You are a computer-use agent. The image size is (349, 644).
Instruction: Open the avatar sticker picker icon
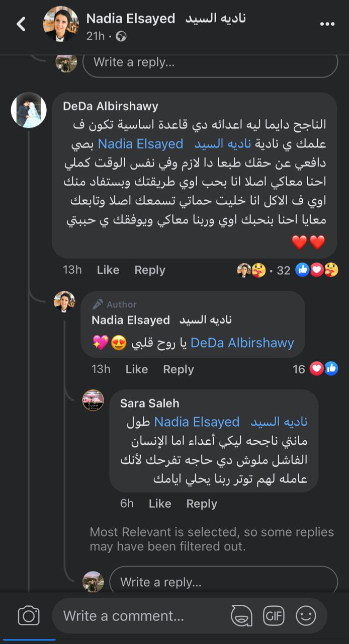[241, 616]
